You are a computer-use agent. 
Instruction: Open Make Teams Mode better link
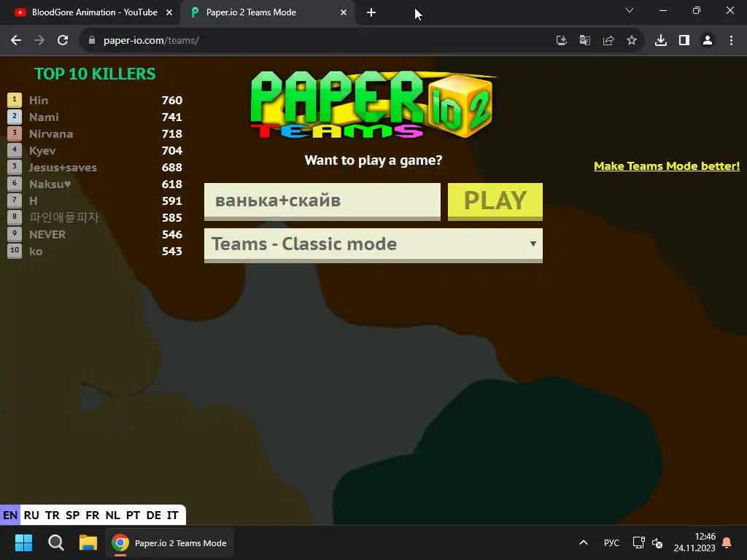coord(667,166)
